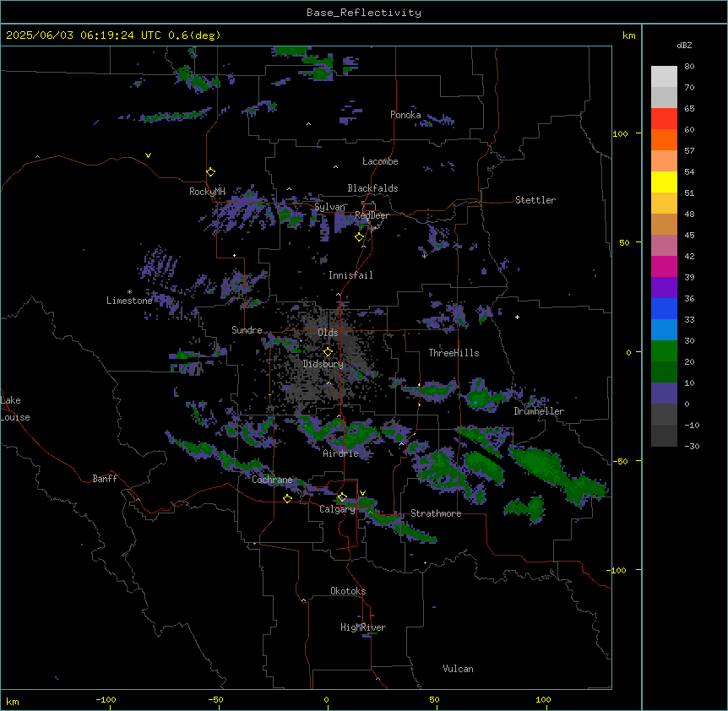The width and height of the screenshot is (728, 711).
Task: Click the yellow v marker northwest of RockyMH
Action: click(148, 155)
